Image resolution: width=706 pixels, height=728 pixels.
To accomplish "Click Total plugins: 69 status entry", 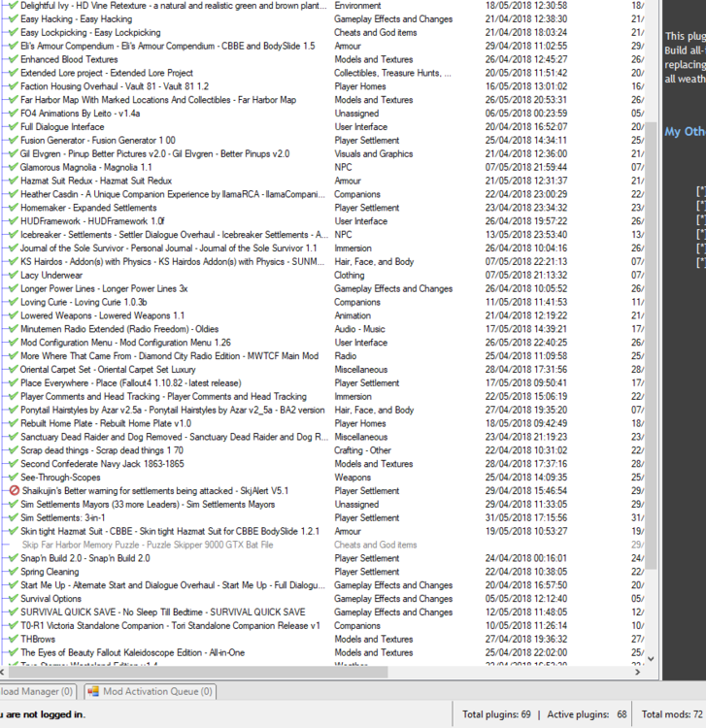I will click(x=496, y=714).
